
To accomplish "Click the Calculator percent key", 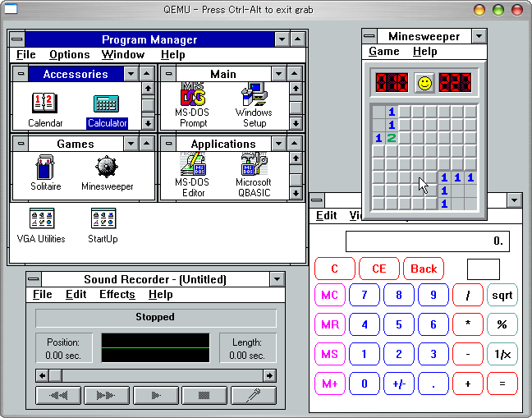I will (x=502, y=324).
